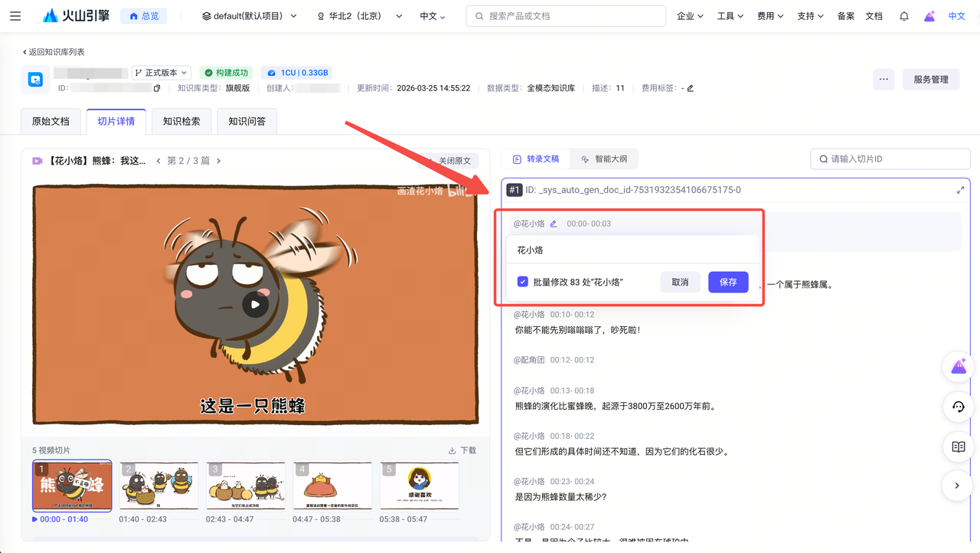The image size is (980, 553).
Task: Expand the 华北2(北京) region selector
Action: [x=360, y=16]
